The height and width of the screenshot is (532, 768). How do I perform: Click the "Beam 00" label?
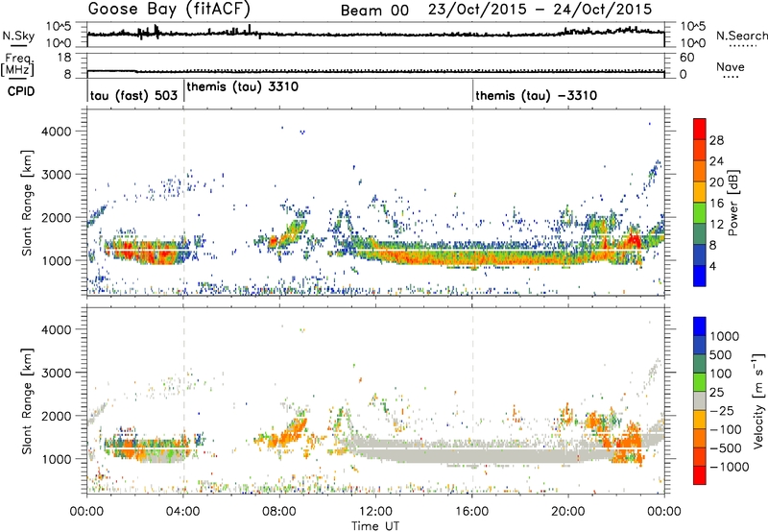click(x=374, y=11)
